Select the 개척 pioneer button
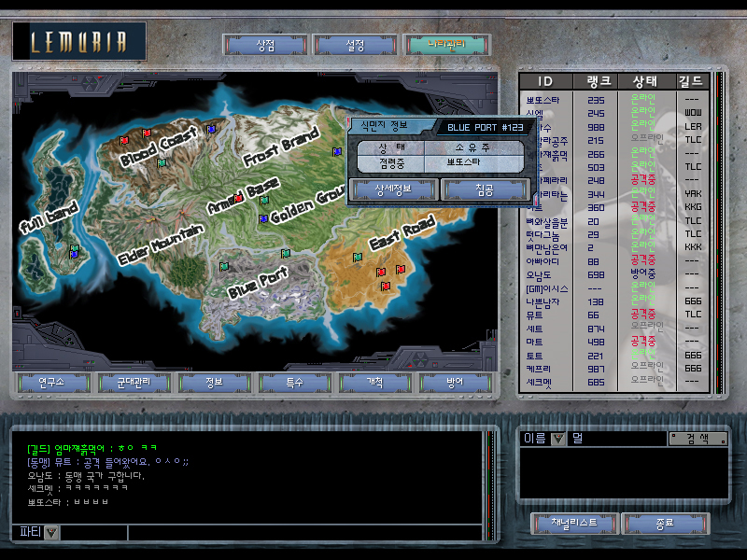This screenshot has height=560, width=747. pyautogui.click(x=375, y=383)
